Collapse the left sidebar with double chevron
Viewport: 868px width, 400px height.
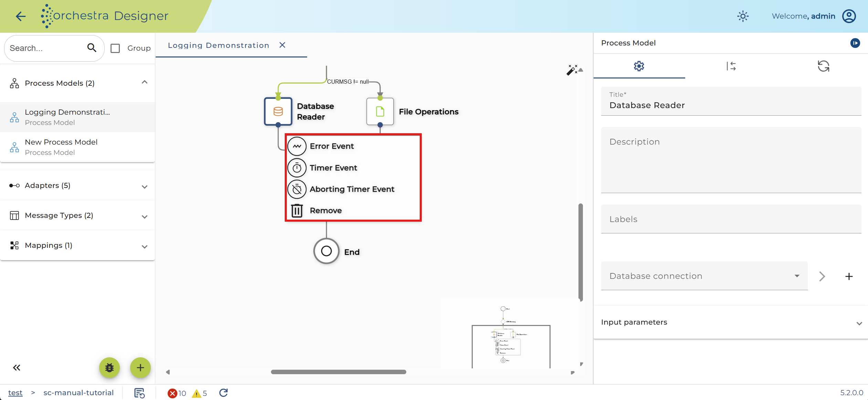(x=17, y=368)
